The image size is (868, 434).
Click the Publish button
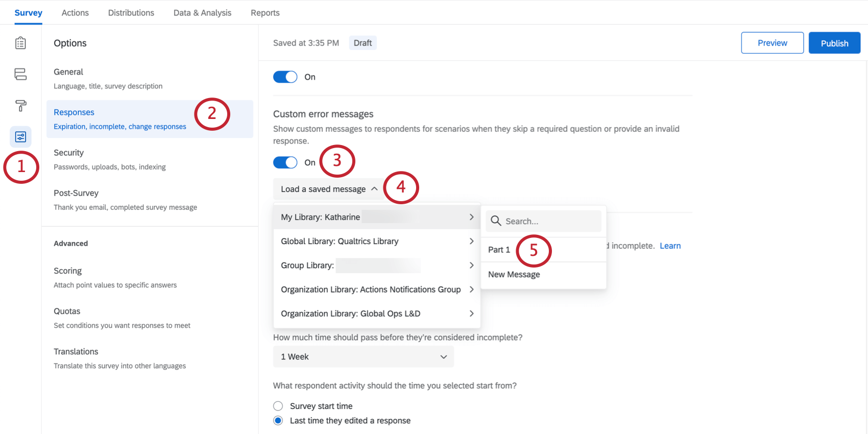point(834,43)
